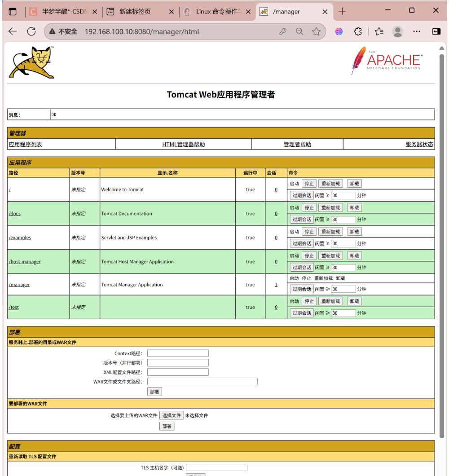The width and height of the screenshot is (449, 476).
Task: Click 选择文件 to choose WAR file
Action: [x=172, y=415]
